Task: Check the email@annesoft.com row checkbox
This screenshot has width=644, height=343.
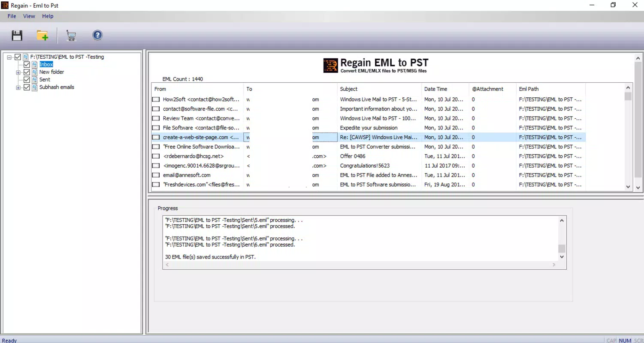Action: coord(156,175)
